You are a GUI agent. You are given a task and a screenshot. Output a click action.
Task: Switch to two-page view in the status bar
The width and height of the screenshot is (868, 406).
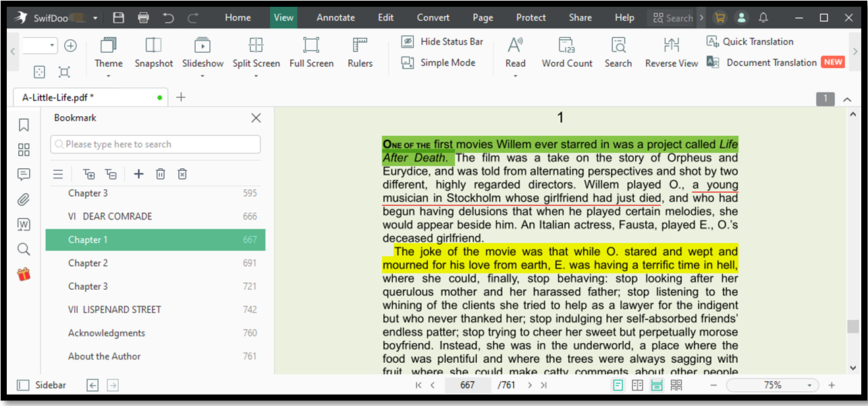[637, 385]
